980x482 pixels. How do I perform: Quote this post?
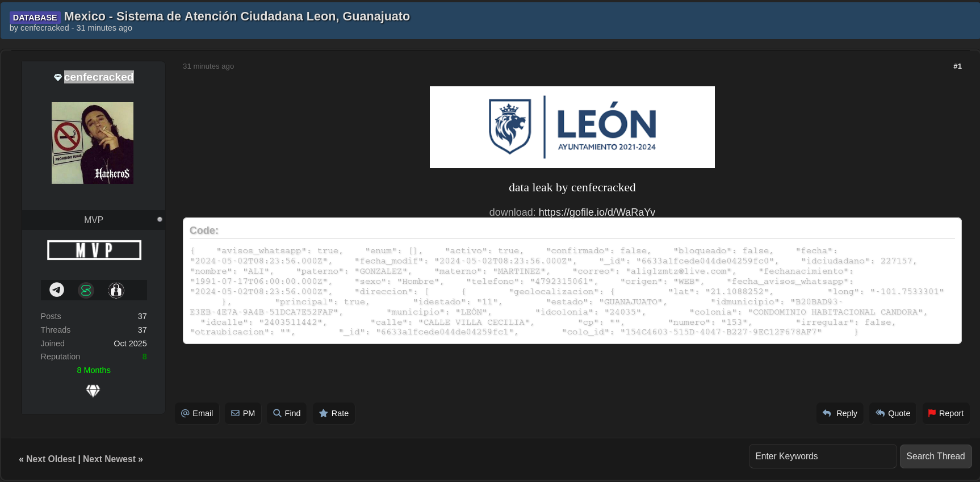[x=893, y=413]
